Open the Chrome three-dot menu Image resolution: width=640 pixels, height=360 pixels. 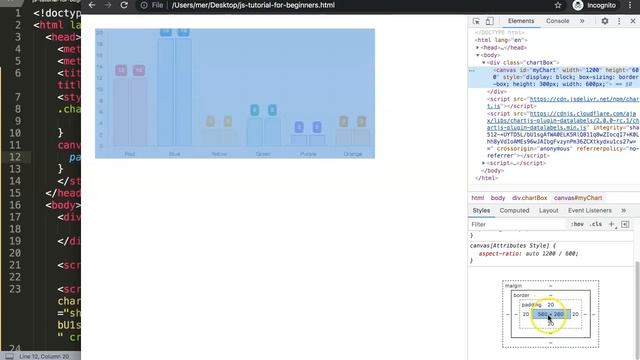[630, 5]
